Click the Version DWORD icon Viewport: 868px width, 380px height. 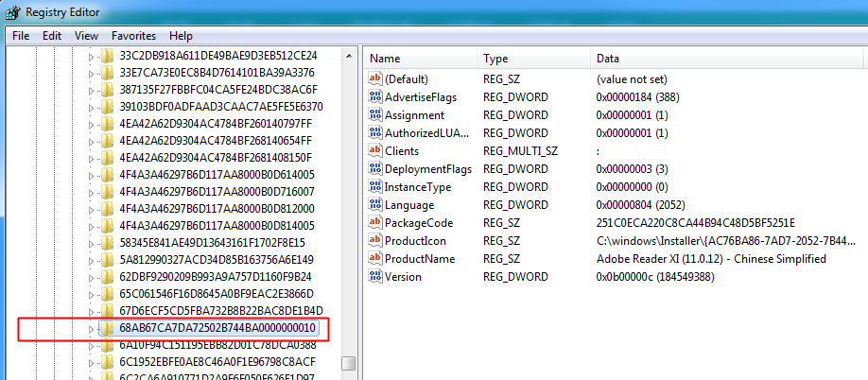(375, 277)
